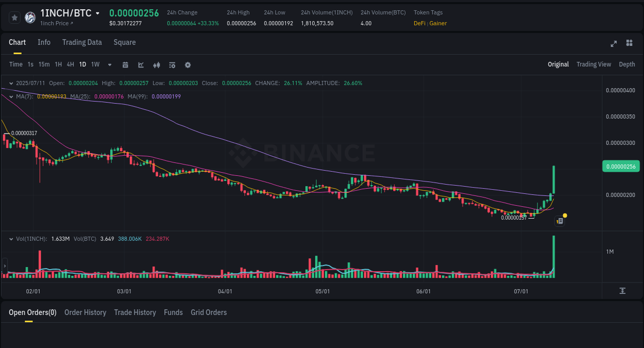Click the 24h Change value +33.33%
Viewport: 644px width, 348px height.
click(x=209, y=23)
